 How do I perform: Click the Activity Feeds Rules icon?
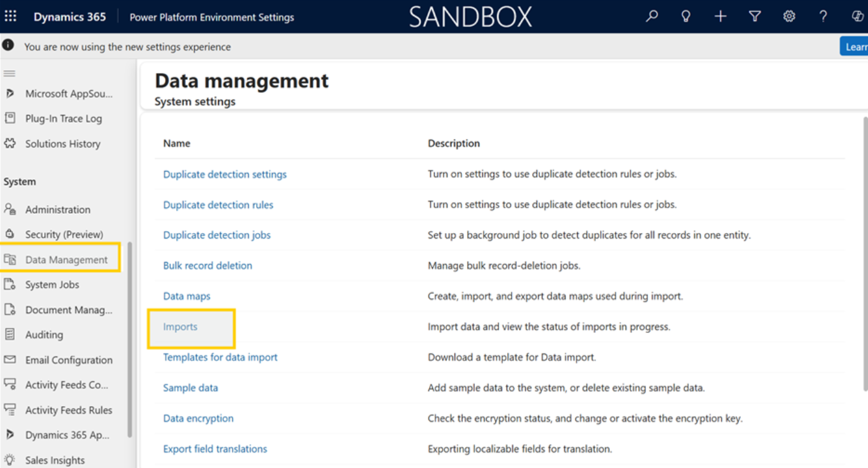point(9,410)
